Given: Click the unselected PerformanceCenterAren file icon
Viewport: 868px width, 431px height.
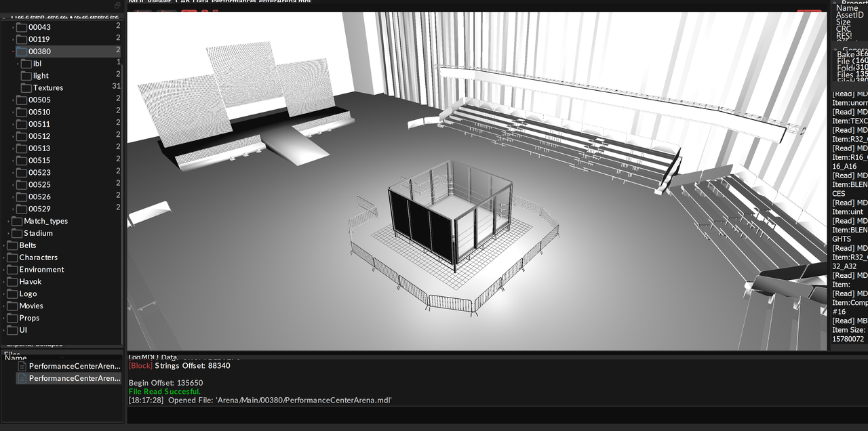Looking at the screenshot, I should click(x=22, y=366).
